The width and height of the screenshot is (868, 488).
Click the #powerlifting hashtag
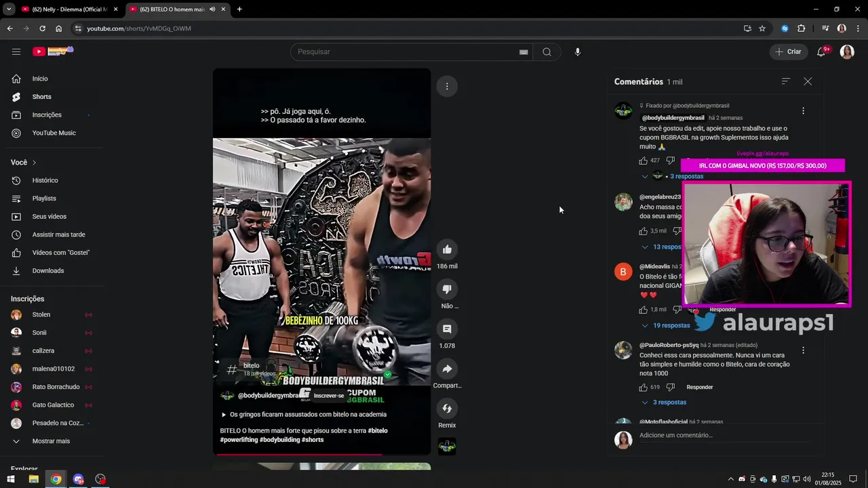click(239, 440)
